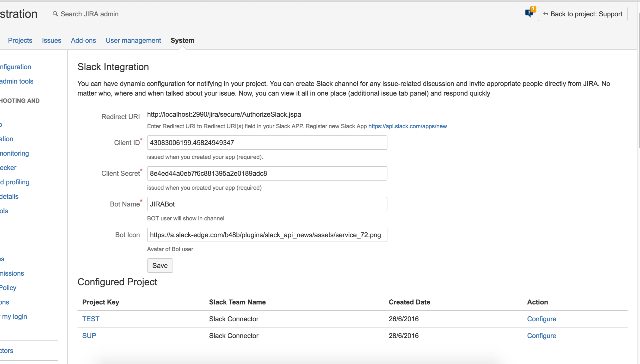640x364 pixels.
Task: Open the Projects tab
Action: point(20,40)
